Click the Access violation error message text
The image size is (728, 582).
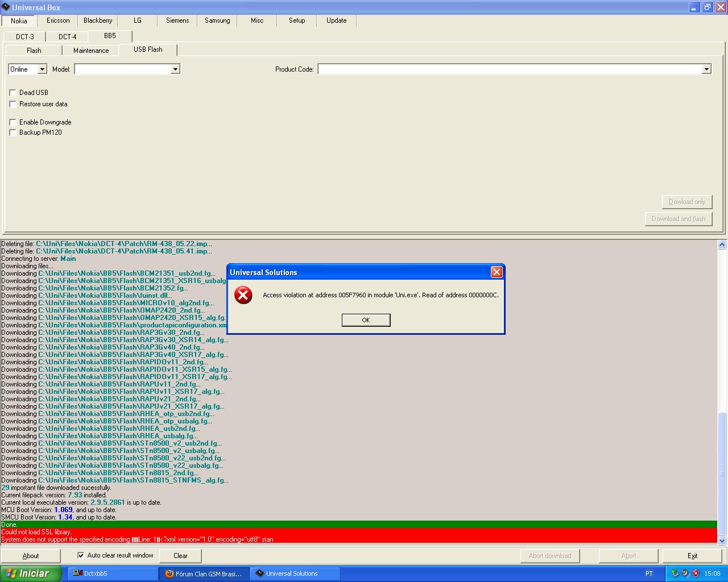(x=380, y=295)
